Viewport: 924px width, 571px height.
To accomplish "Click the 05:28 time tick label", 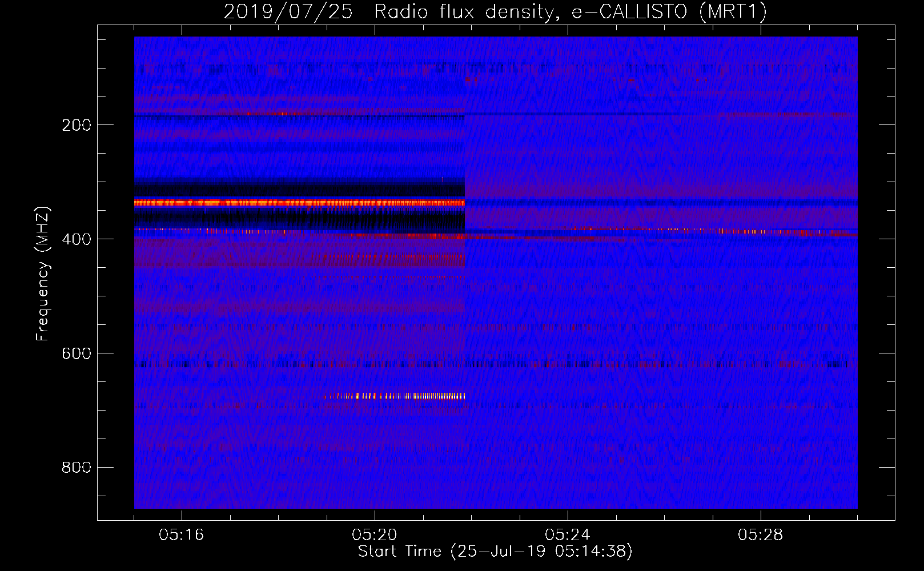I will tap(761, 535).
